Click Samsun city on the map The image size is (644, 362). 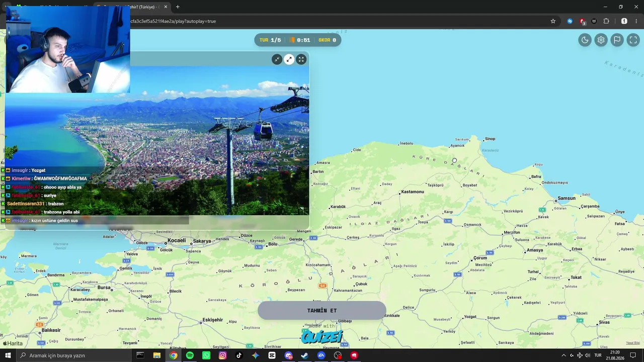click(x=566, y=198)
